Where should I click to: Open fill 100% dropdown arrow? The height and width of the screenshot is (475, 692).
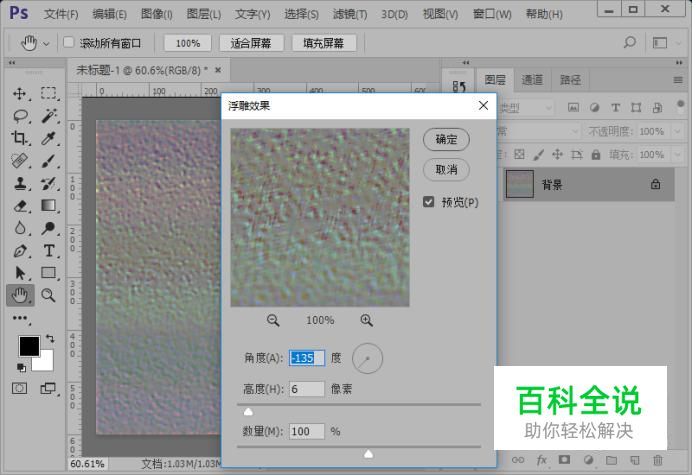tap(677, 155)
